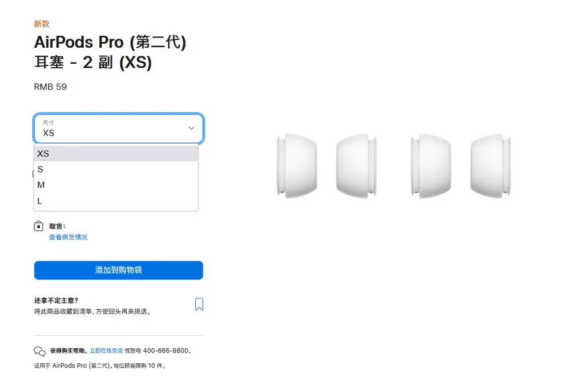This screenshot has width=588, height=384.
Task: Click the AirPods Pro 耳塞 product title
Action: click(x=110, y=52)
